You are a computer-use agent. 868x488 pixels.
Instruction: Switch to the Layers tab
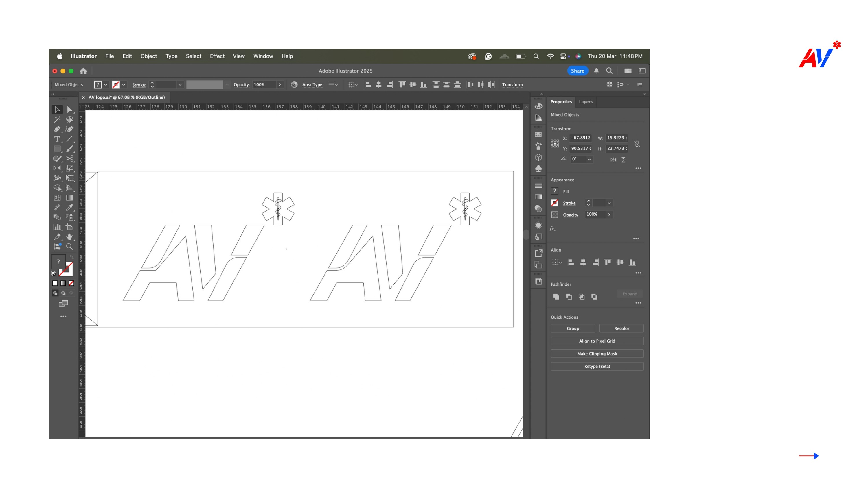point(586,102)
